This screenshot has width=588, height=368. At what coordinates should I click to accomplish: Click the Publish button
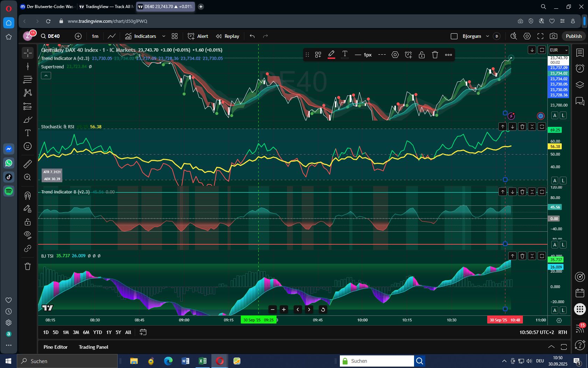tap(573, 36)
